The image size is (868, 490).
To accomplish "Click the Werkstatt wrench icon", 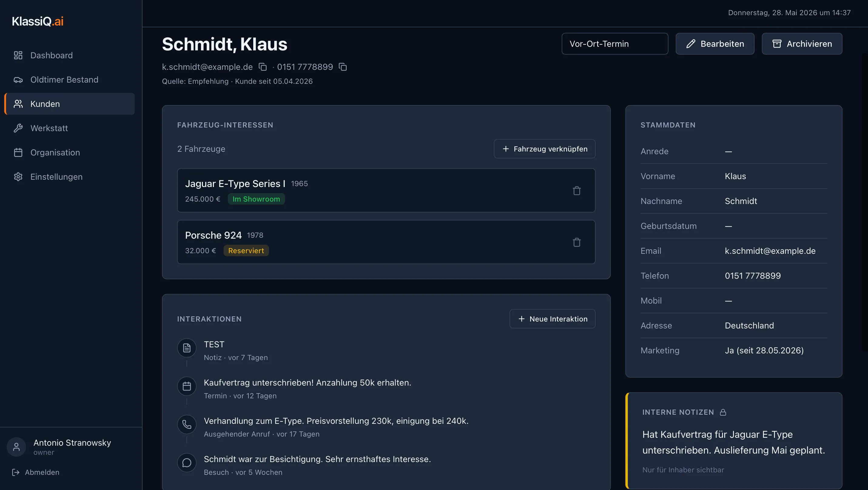I will (x=18, y=128).
